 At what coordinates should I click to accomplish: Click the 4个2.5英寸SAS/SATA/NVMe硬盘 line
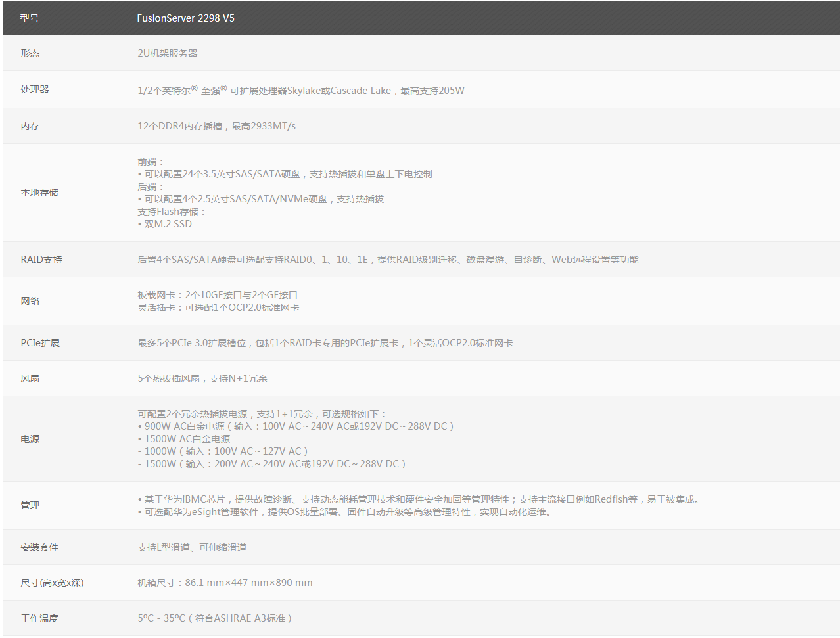click(261, 199)
